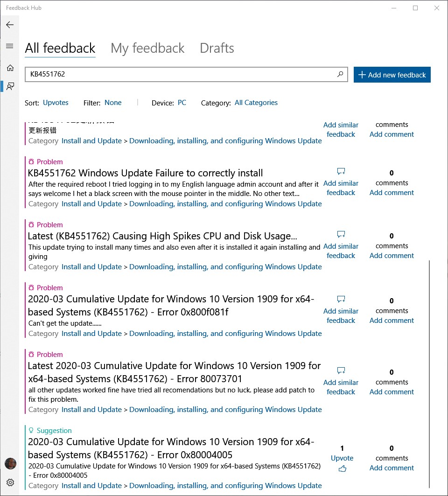Click the search magnifier icon
448x496 pixels.
click(x=340, y=74)
